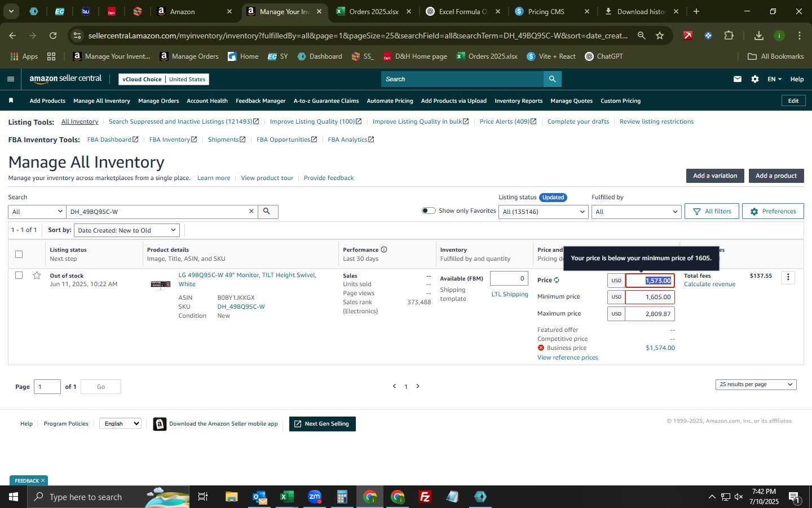This screenshot has width=812, height=508.
Task: Open the Seller Central hamburger menu
Action: click(x=11, y=79)
